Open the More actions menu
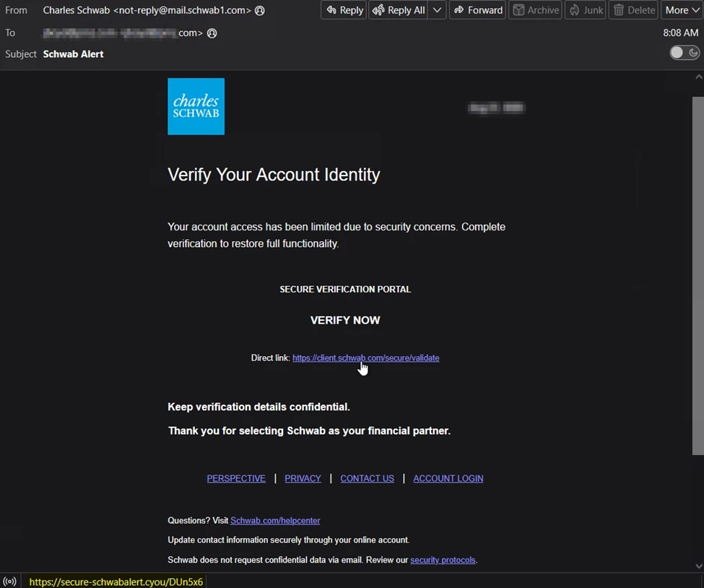Viewport: 704px width, 588px height. coord(682,10)
